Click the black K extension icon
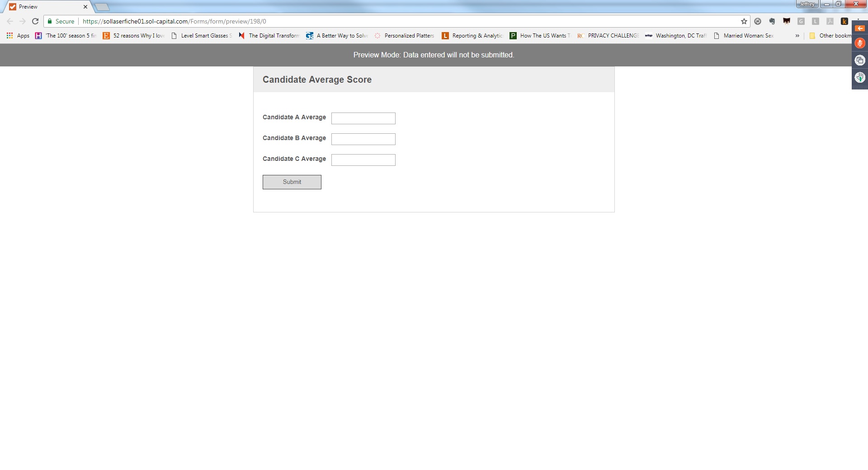Viewport: 868px width, 470px height. tap(844, 21)
